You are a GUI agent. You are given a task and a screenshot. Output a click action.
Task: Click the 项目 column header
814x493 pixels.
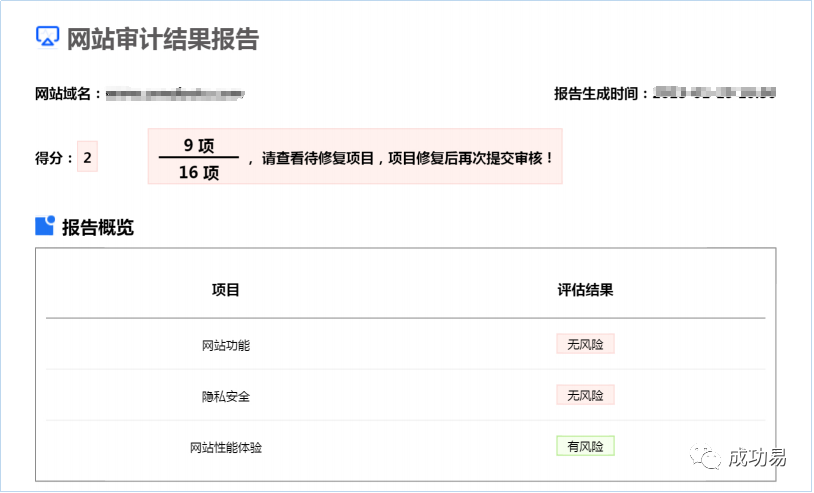point(226,290)
